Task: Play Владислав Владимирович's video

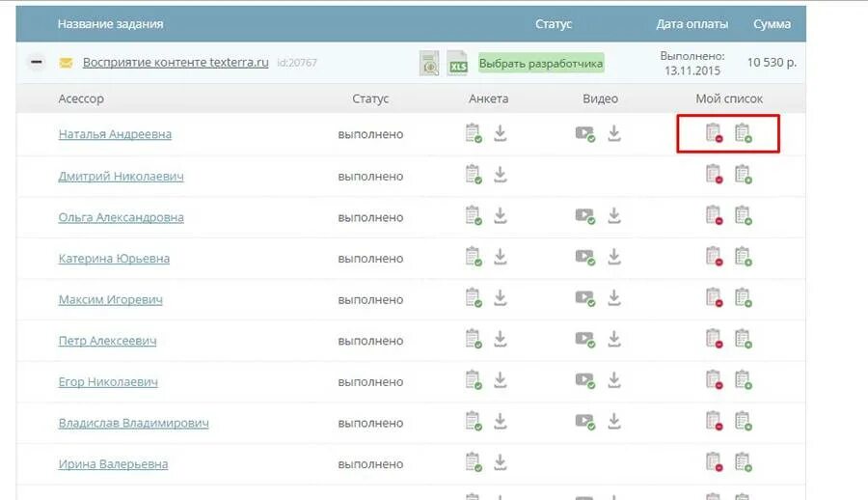Action: point(585,421)
